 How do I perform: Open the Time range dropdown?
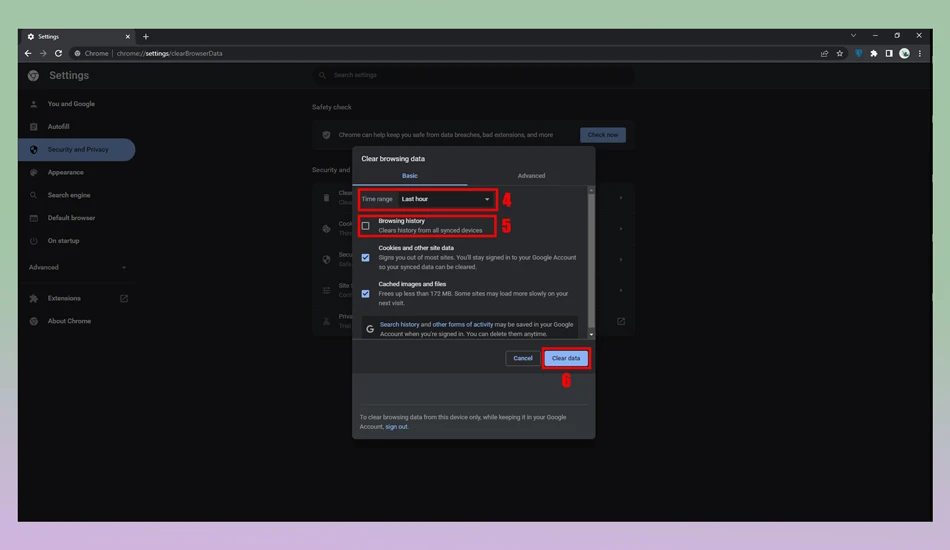coord(445,199)
